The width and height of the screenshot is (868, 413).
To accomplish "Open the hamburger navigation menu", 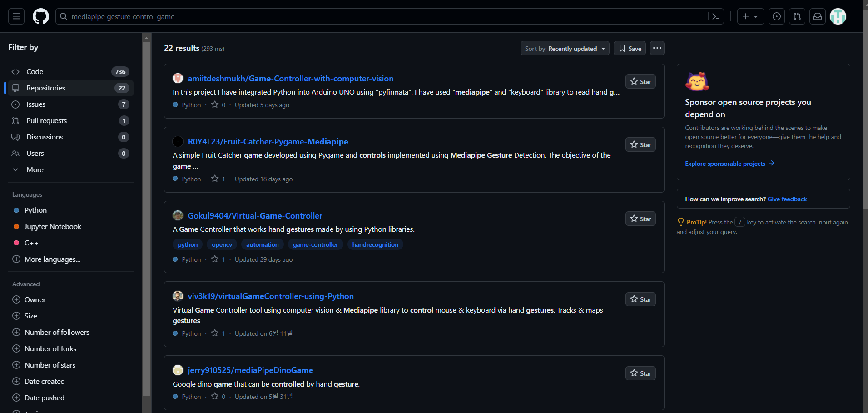I will click(x=16, y=16).
